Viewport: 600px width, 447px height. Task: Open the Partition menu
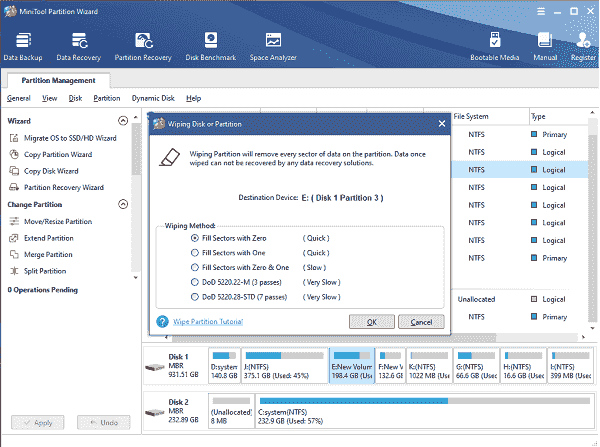click(x=106, y=98)
